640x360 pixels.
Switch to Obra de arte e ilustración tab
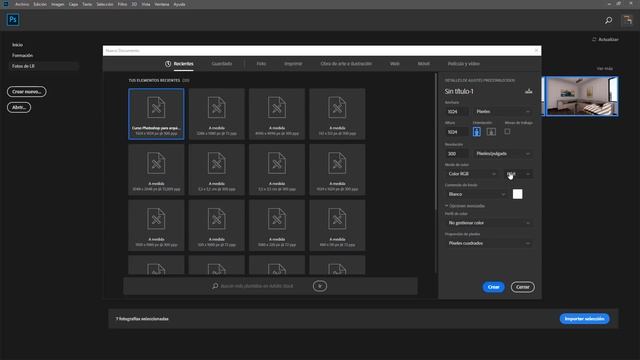coord(346,64)
